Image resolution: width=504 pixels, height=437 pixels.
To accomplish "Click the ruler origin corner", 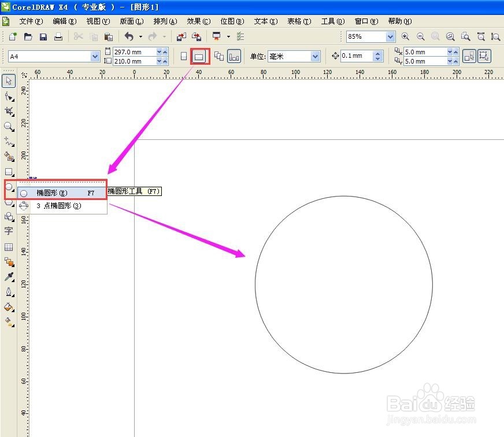I will coord(24,75).
